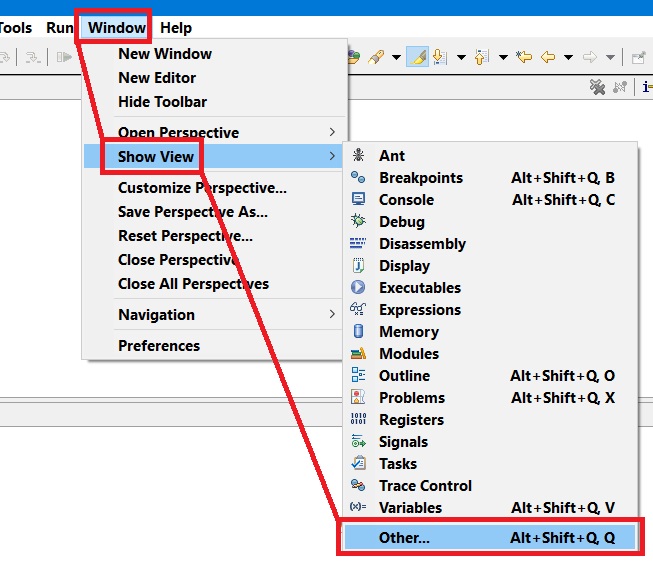Open dropdown arrow beside Back navigation arrow
The width and height of the screenshot is (653, 563).
coord(568,57)
